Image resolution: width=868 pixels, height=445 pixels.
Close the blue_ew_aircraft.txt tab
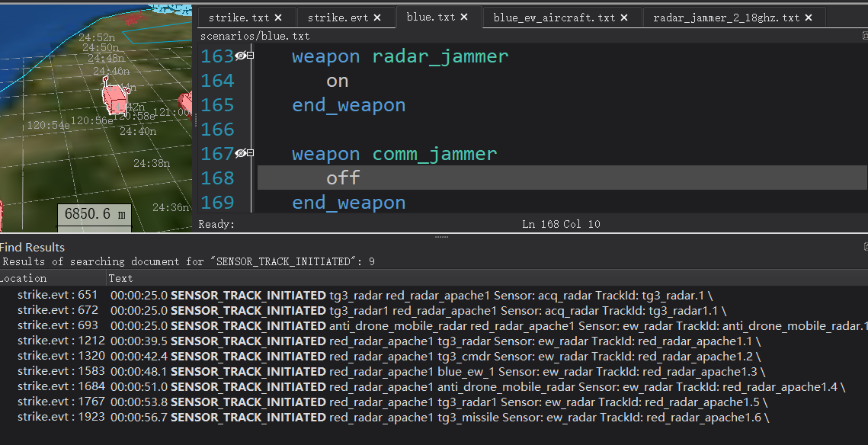tap(624, 18)
